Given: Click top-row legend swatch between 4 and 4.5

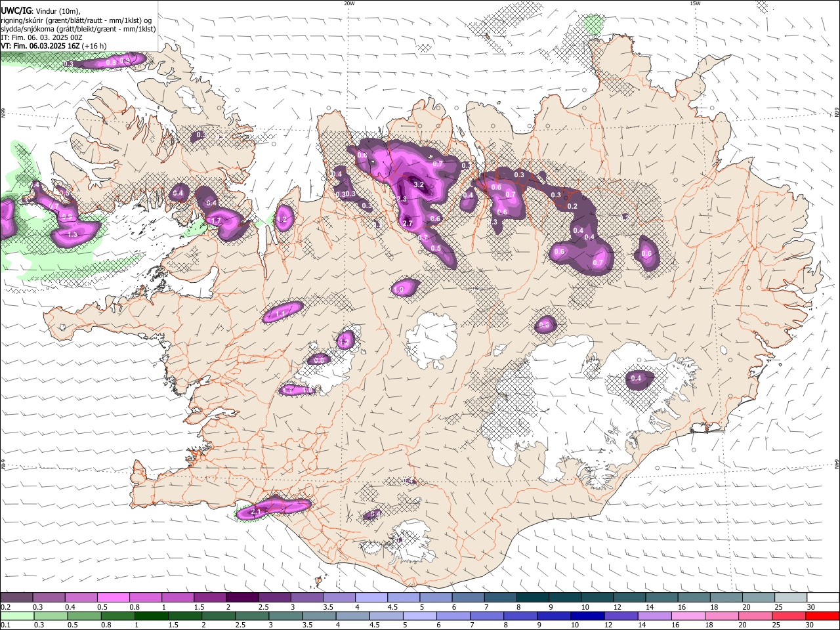Looking at the screenshot, I should 371,598.
